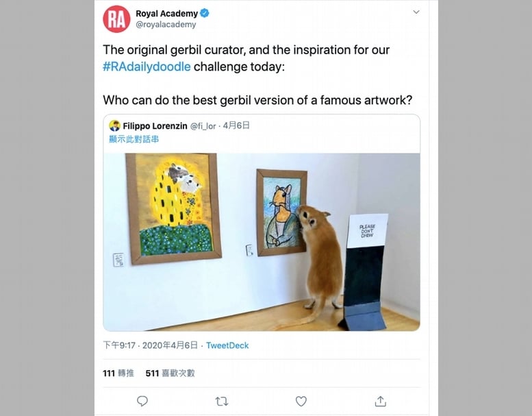Screen dimensions: 532x416
Task: Click the @fi_lor handle
Action: (x=203, y=126)
